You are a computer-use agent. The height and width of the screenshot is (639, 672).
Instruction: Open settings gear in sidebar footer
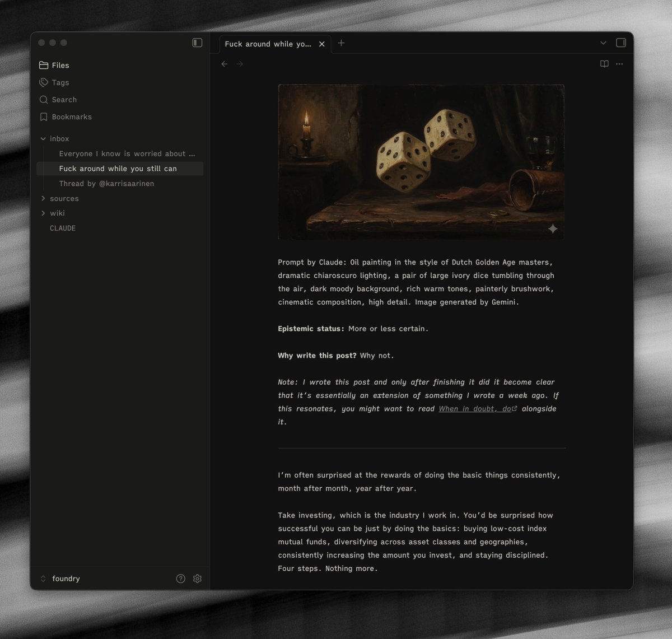(197, 579)
